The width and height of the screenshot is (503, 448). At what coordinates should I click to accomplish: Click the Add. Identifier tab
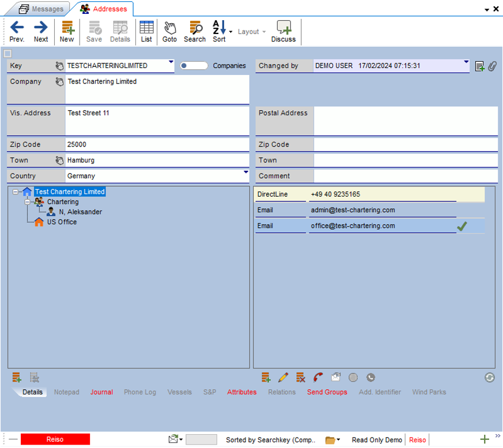(380, 392)
